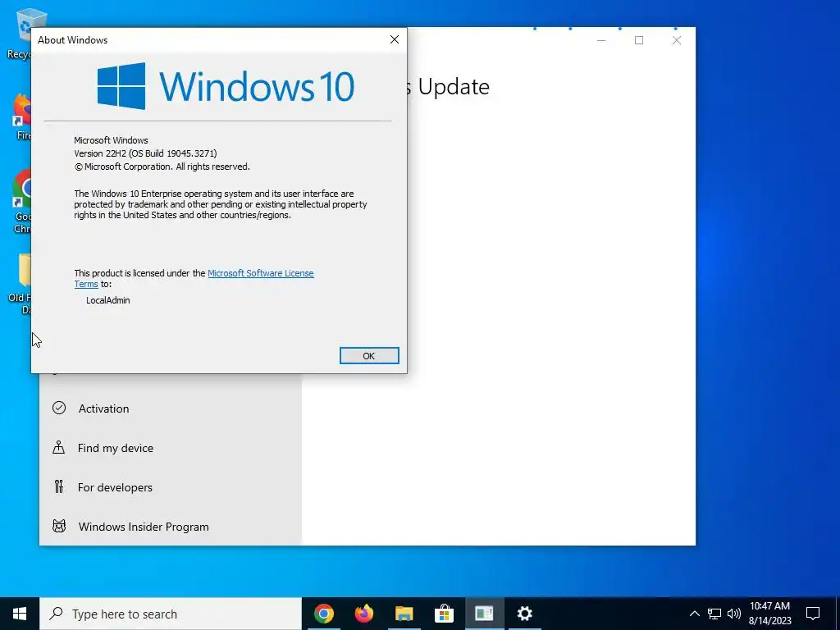This screenshot has width=840, height=630.
Task: Open File Explorer from taskbar
Action: tap(404, 614)
